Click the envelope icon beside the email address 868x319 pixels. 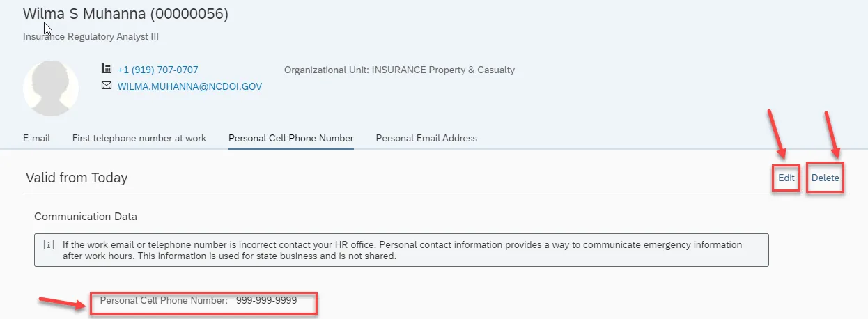[107, 86]
